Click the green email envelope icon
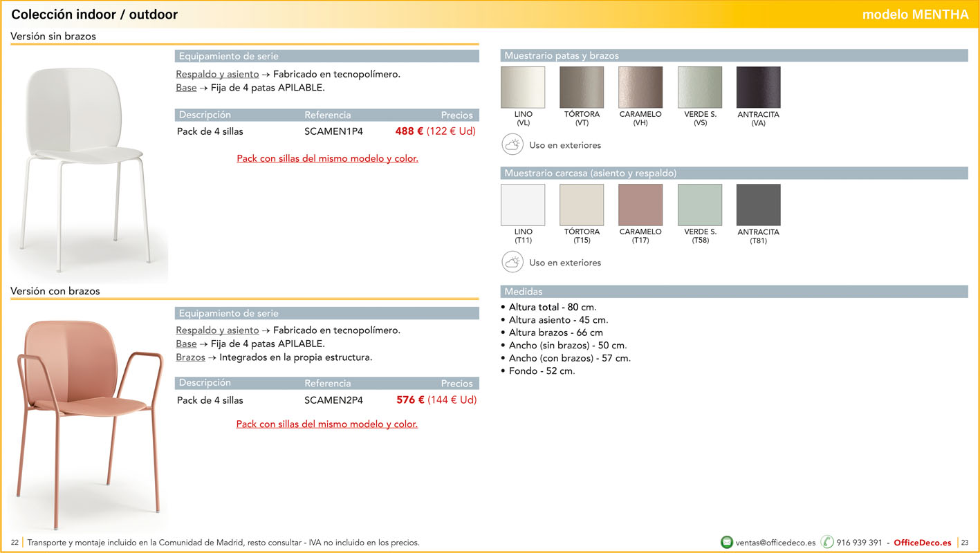 coord(727,542)
